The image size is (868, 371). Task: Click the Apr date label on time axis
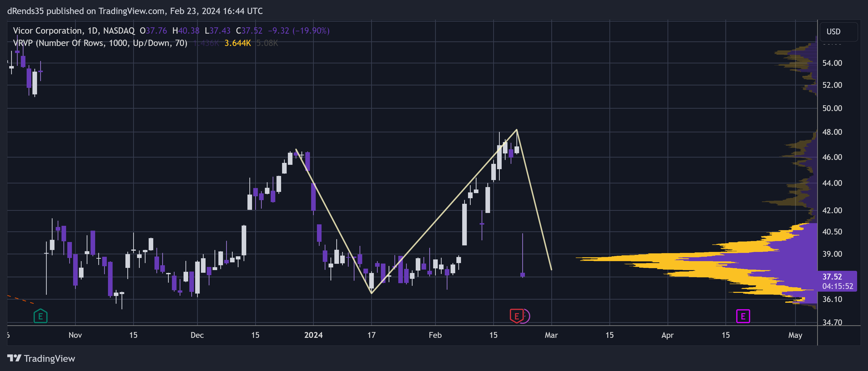click(668, 335)
